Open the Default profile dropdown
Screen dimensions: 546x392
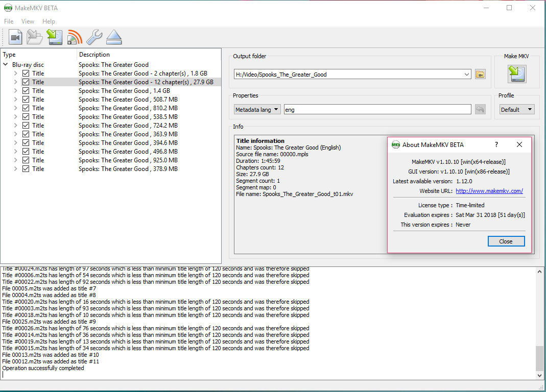point(517,109)
